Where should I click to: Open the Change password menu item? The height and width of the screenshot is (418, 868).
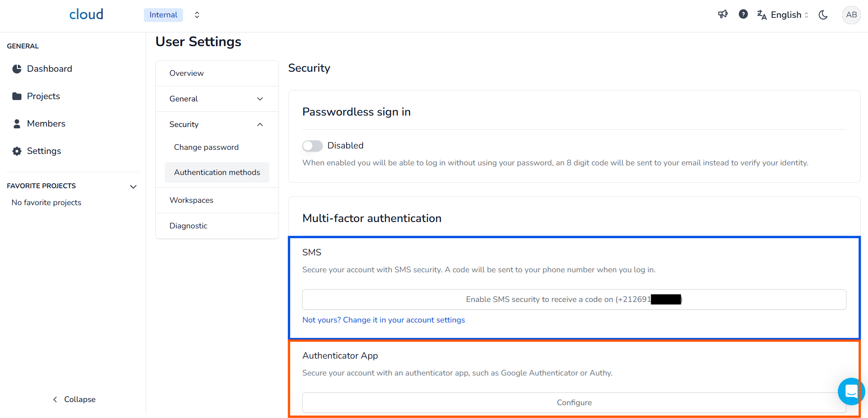point(206,147)
